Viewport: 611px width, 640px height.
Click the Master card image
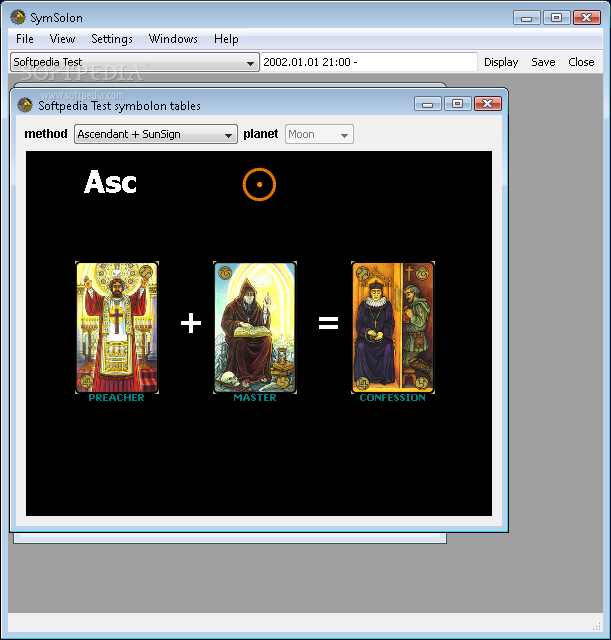pos(255,327)
